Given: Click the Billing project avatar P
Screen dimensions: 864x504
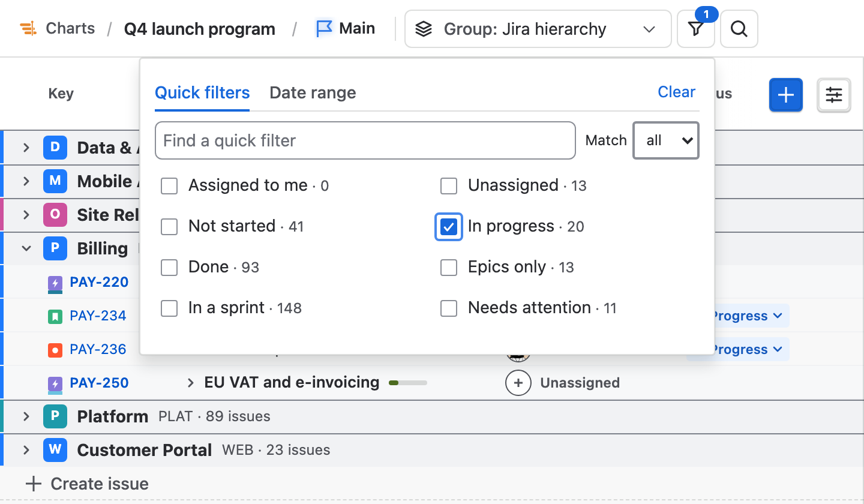Looking at the screenshot, I should point(55,248).
